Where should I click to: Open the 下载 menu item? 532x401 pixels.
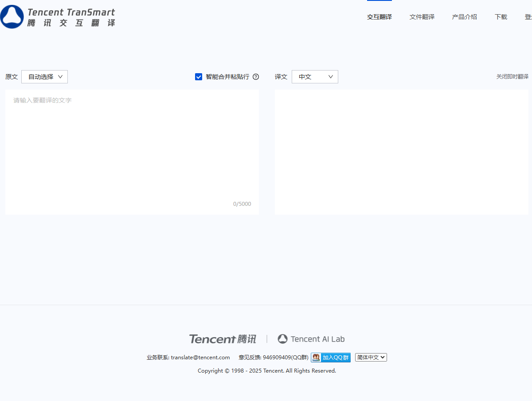501,17
